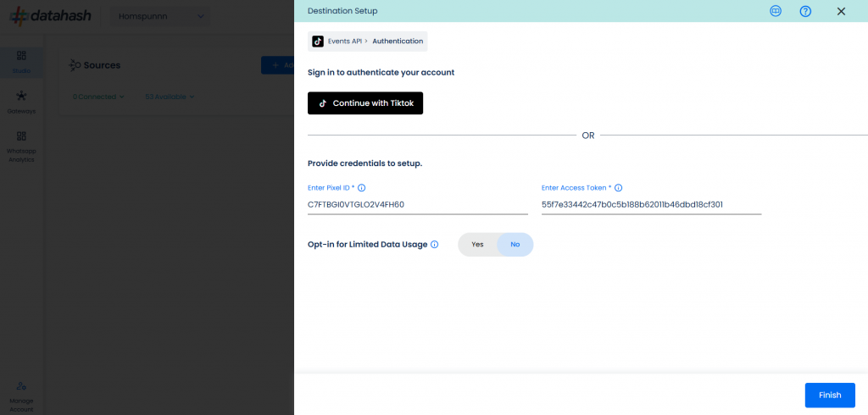Click 'Provide credentials to setup.' text

(364, 163)
